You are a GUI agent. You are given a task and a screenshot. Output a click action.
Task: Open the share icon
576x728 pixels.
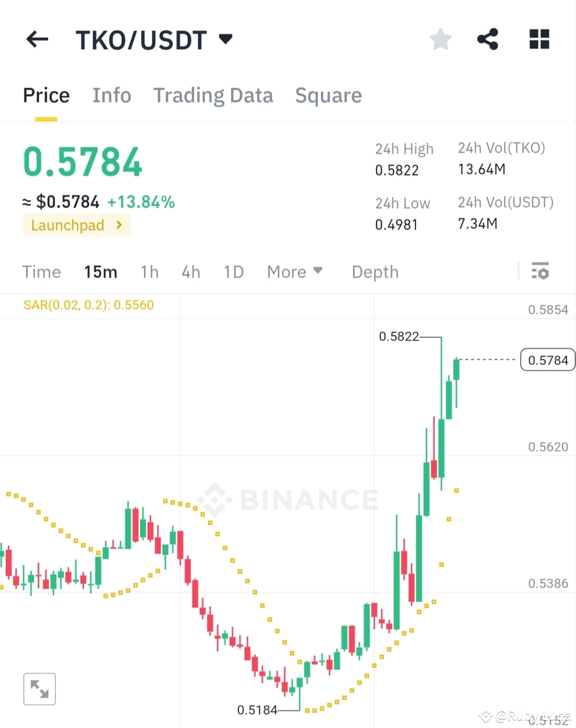(487, 39)
